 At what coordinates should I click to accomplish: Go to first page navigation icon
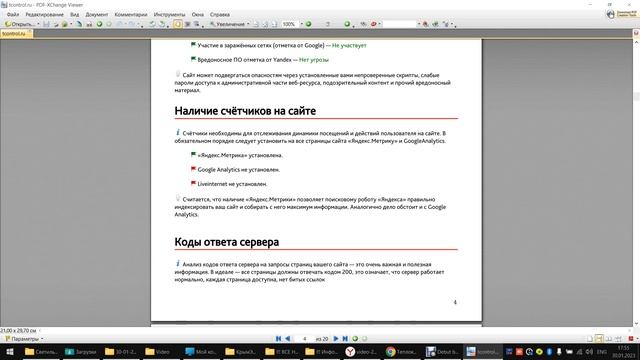[278, 338]
